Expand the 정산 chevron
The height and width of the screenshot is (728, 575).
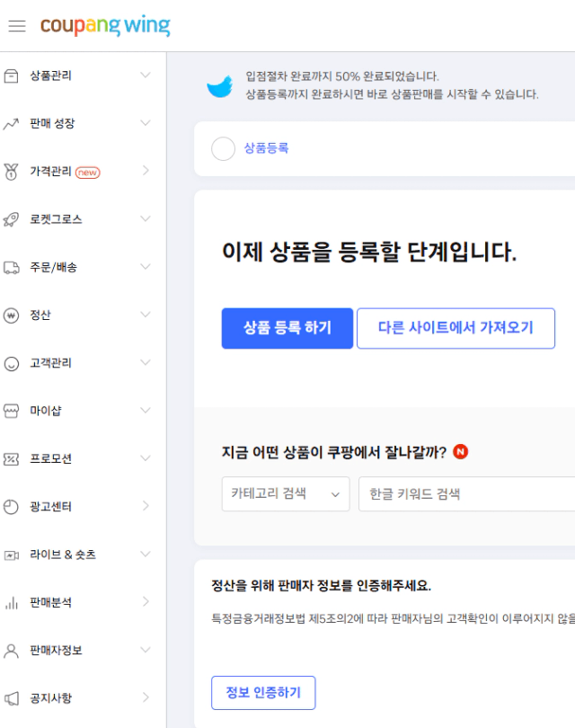coord(146,315)
